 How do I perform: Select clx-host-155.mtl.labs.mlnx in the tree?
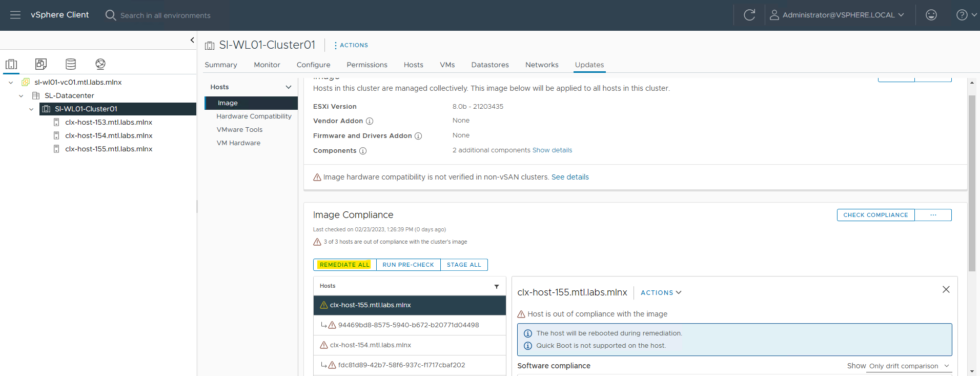pos(109,149)
